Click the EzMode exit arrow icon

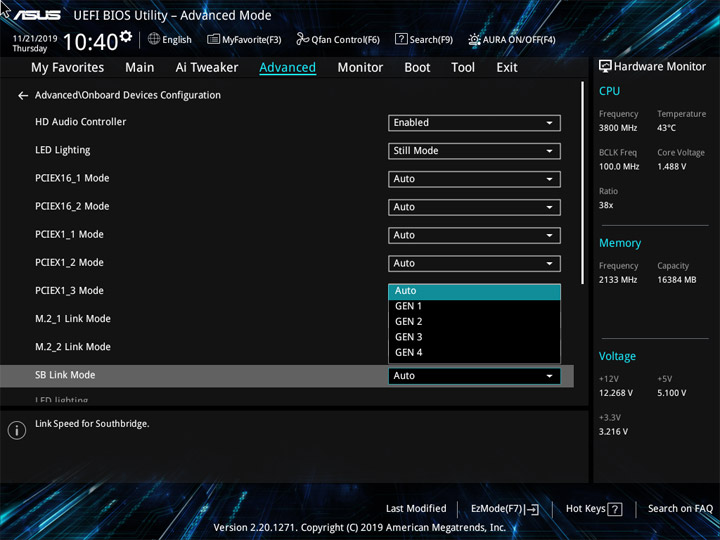[532, 509]
